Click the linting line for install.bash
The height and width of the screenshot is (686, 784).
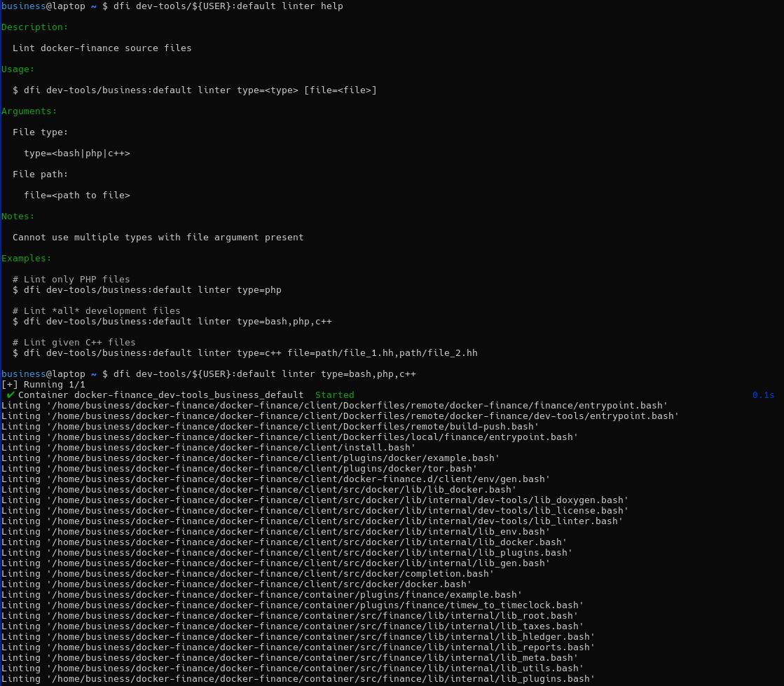pos(209,448)
